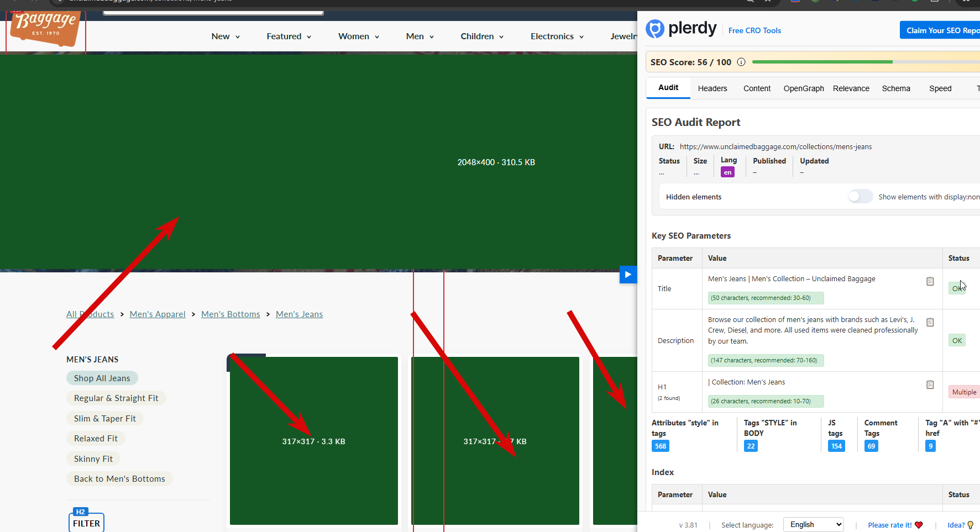Click the 9 empty href tags badge

tap(930, 446)
